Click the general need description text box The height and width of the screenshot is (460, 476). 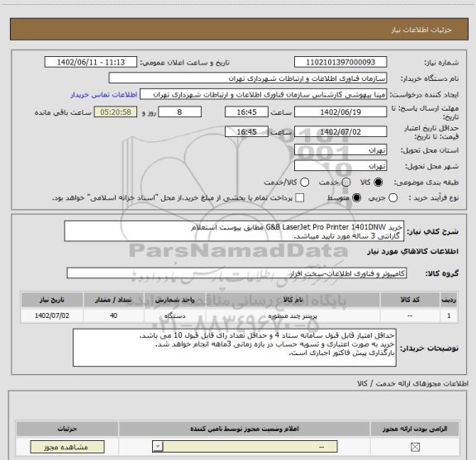(x=234, y=231)
